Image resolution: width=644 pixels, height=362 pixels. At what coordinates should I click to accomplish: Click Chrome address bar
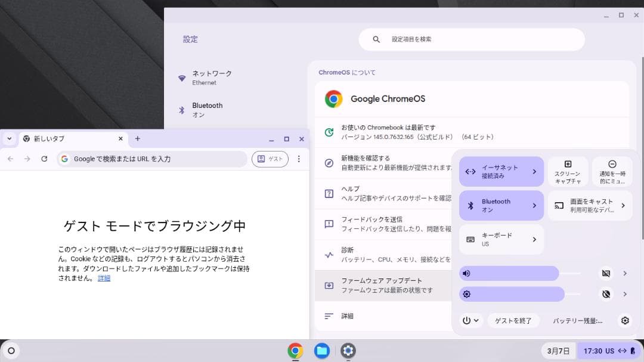click(152, 159)
